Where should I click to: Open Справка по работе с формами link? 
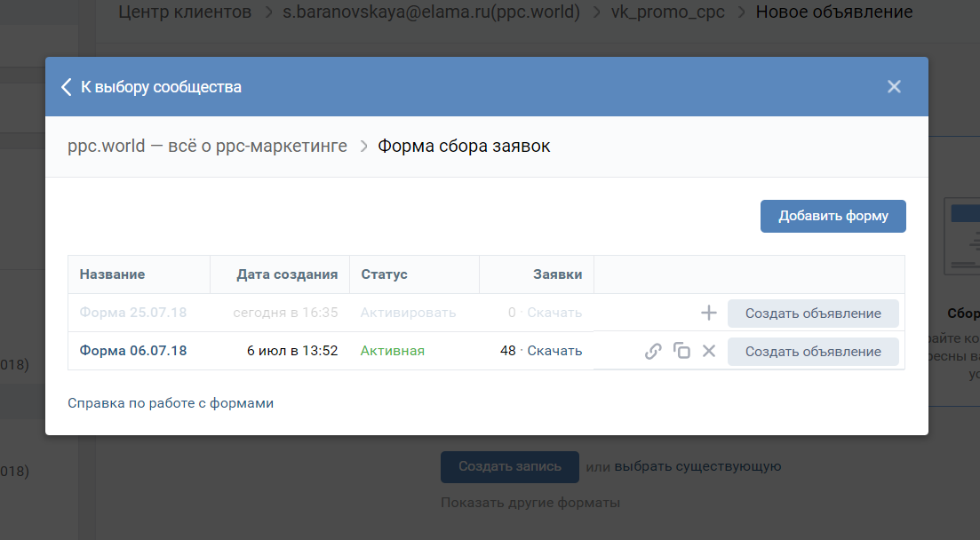(171, 403)
